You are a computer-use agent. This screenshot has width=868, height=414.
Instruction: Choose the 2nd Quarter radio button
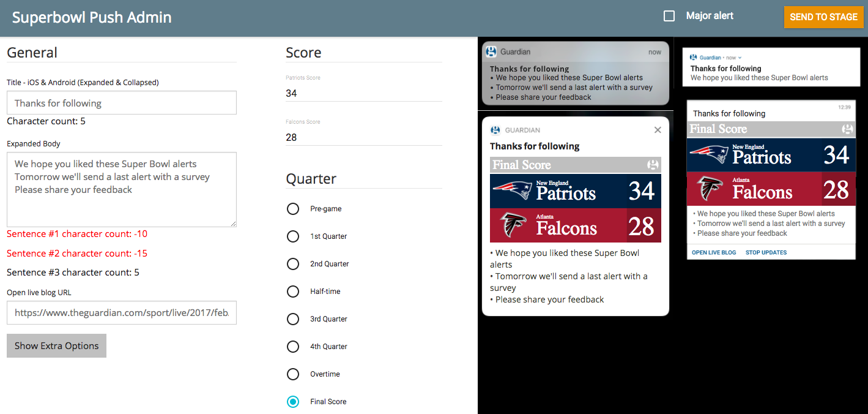pos(293,264)
